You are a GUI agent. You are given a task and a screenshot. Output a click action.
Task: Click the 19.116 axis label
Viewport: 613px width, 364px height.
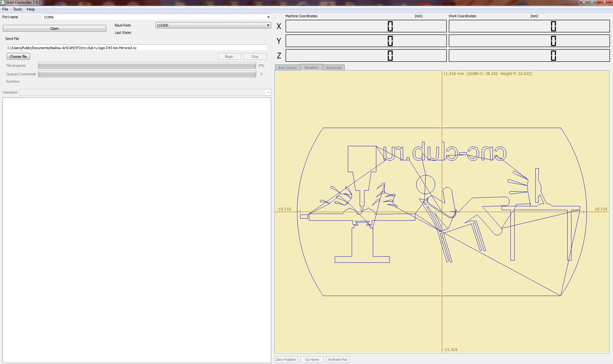click(x=601, y=209)
